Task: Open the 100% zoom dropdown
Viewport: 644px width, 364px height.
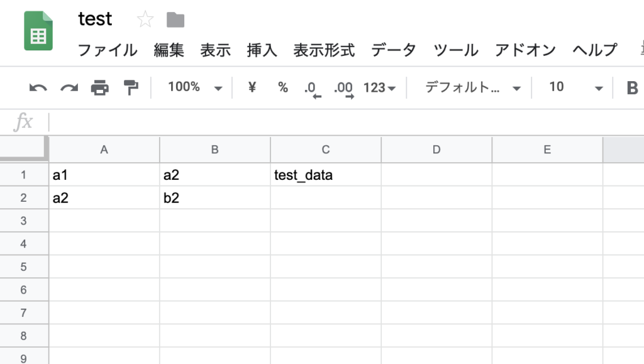Action: click(x=195, y=87)
